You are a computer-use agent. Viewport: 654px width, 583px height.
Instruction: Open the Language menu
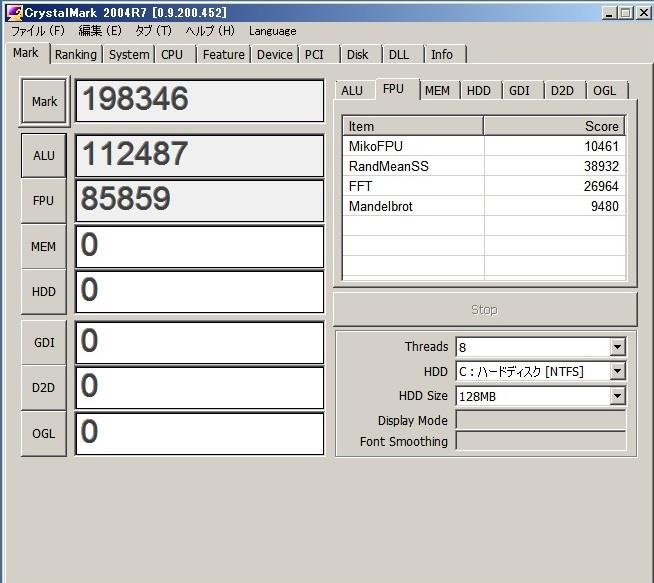pyautogui.click(x=272, y=31)
